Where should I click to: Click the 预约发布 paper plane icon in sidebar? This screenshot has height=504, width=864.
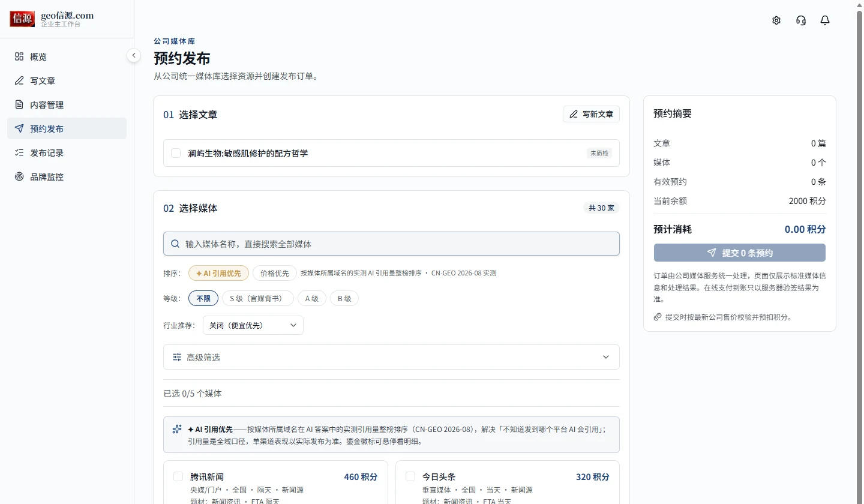point(19,128)
